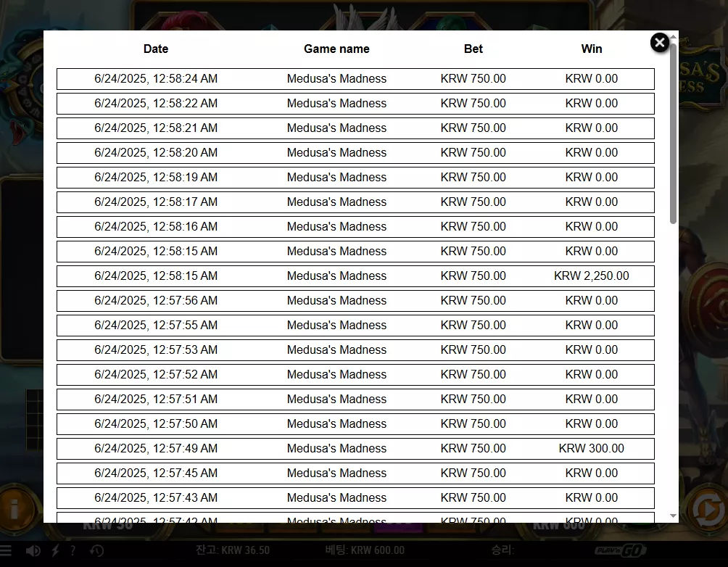Select the 12:58:20 AM history row
The height and width of the screenshot is (567, 728).
coord(355,153)
